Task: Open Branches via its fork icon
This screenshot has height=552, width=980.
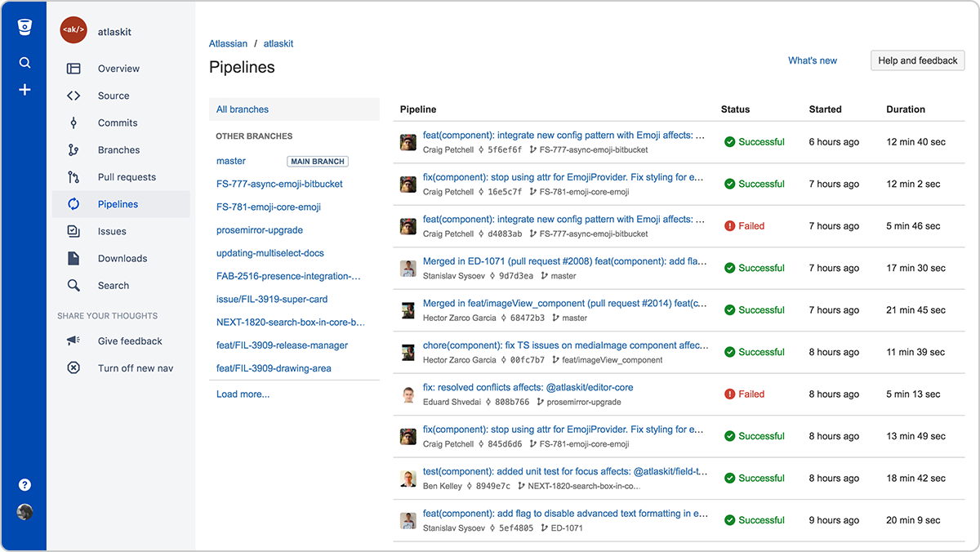Action: pyautogui.click(x=72, y=149)
